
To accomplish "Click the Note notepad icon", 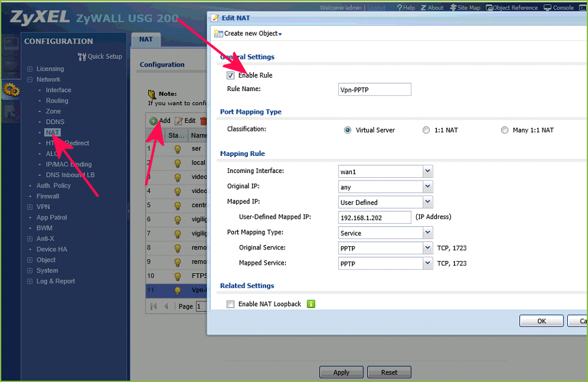I will (x=152, y=94).
